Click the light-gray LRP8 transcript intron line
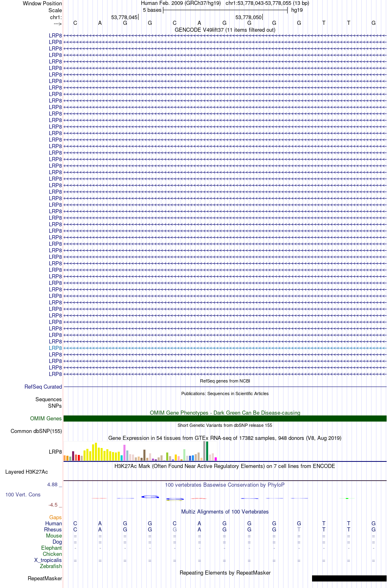387x588 pixels. click(x=225, y=348)
